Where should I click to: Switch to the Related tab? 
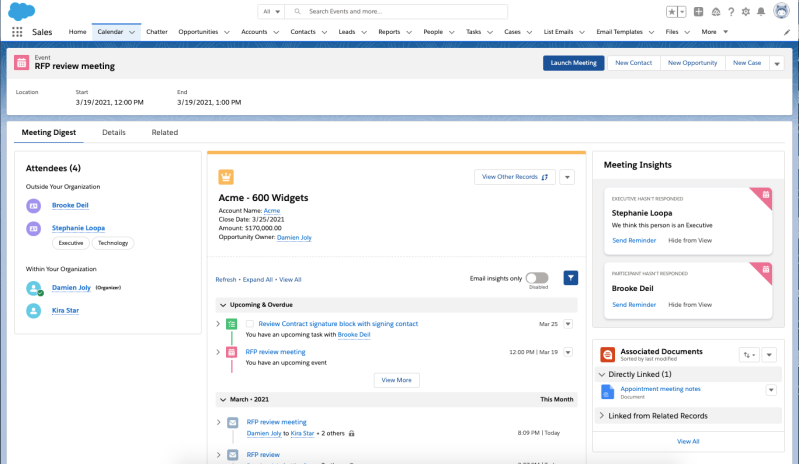tap(165, 132)
